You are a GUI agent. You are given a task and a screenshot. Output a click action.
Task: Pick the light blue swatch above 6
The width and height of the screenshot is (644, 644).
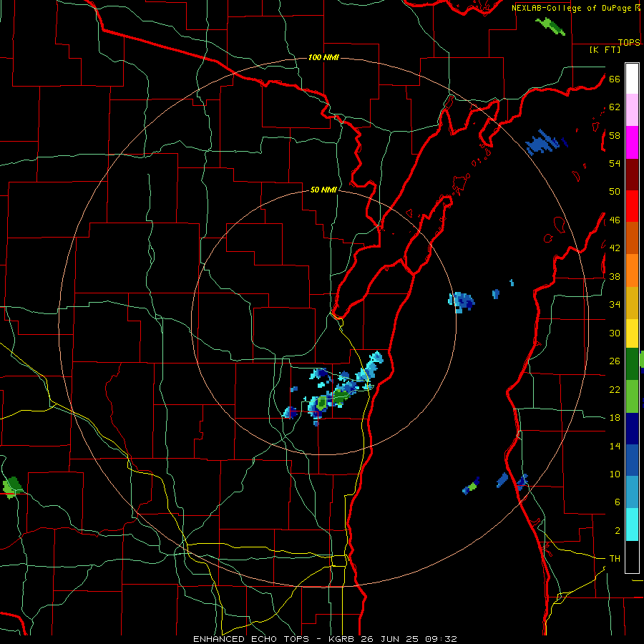pos(632,492)
